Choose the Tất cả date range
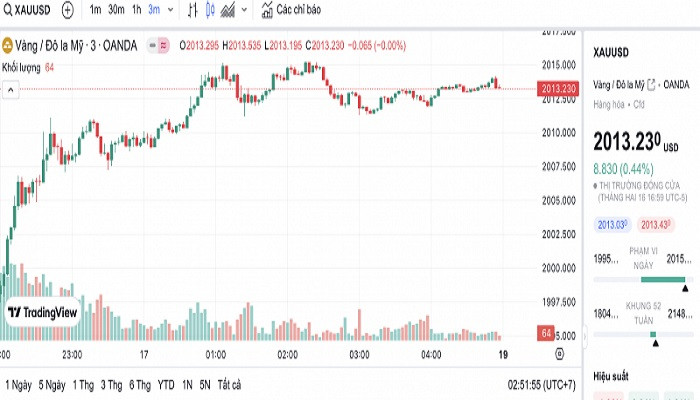 (229, 384)
